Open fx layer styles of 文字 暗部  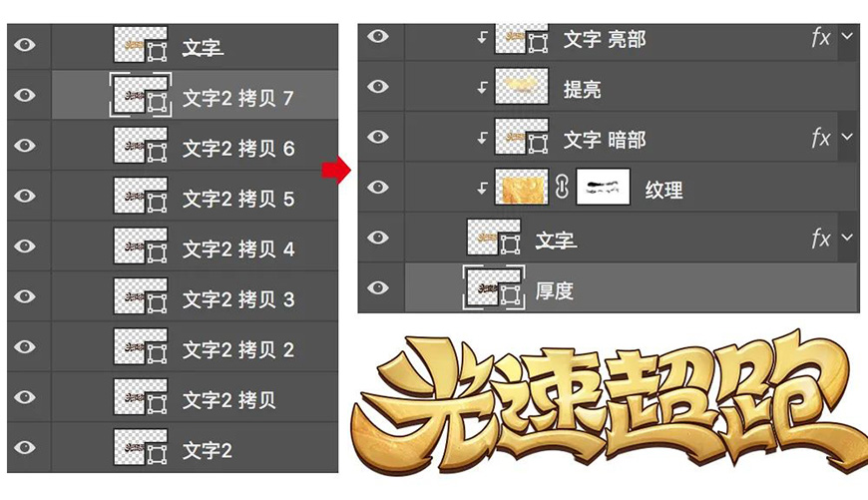821,138
